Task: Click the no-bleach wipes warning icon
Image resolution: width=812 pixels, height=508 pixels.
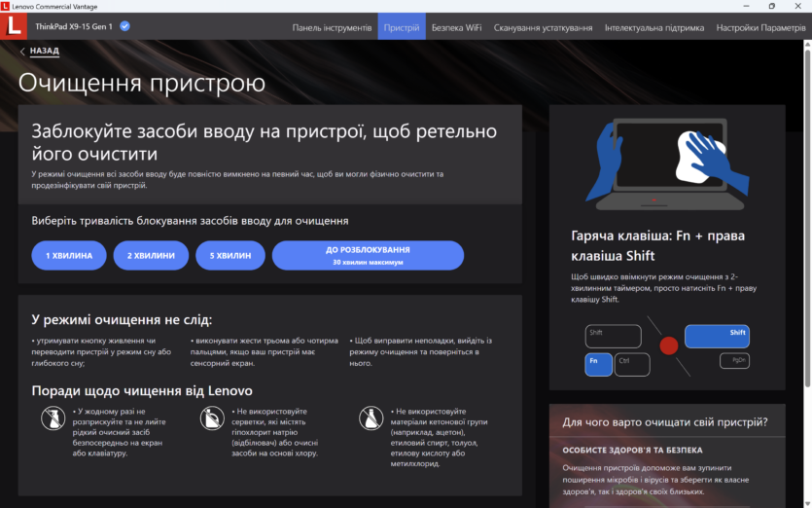Action: 212,417
